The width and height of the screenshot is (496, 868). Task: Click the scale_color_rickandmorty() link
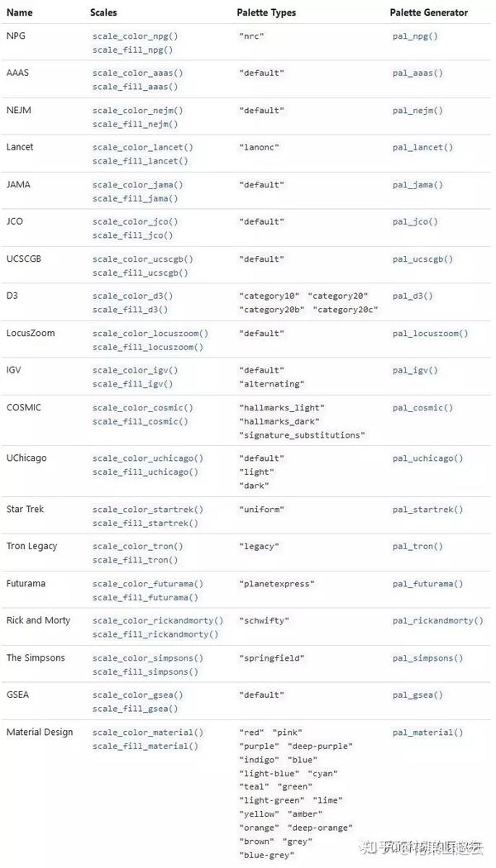point(158,621)
